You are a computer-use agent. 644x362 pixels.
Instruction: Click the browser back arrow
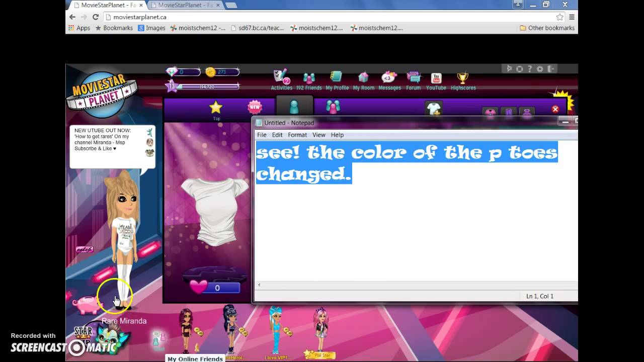(x=72, y=17)
